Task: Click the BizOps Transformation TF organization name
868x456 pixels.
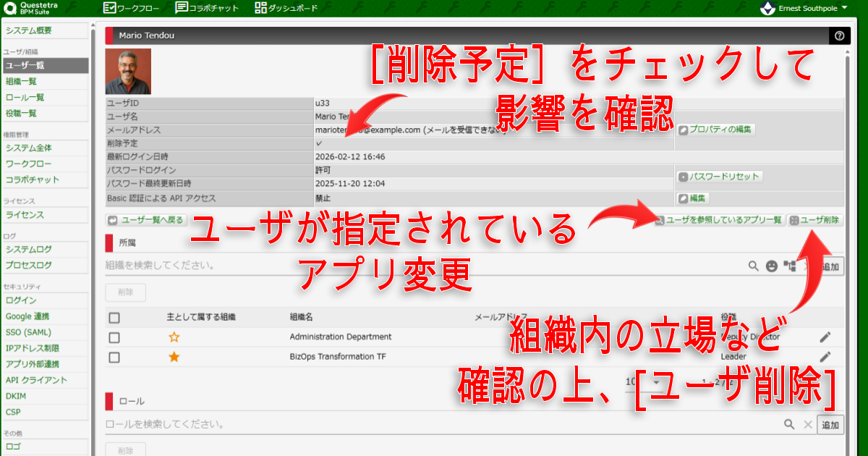Action: coord(338,357)
